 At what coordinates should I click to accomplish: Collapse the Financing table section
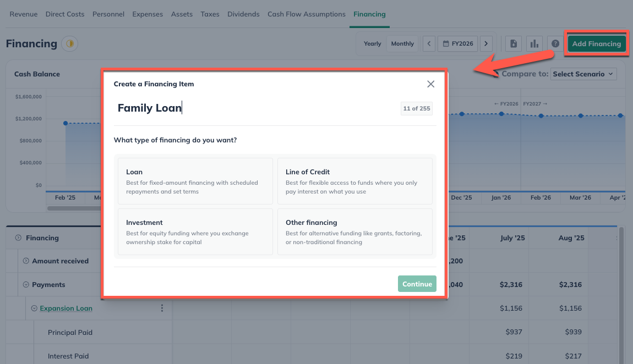[18, 238]
